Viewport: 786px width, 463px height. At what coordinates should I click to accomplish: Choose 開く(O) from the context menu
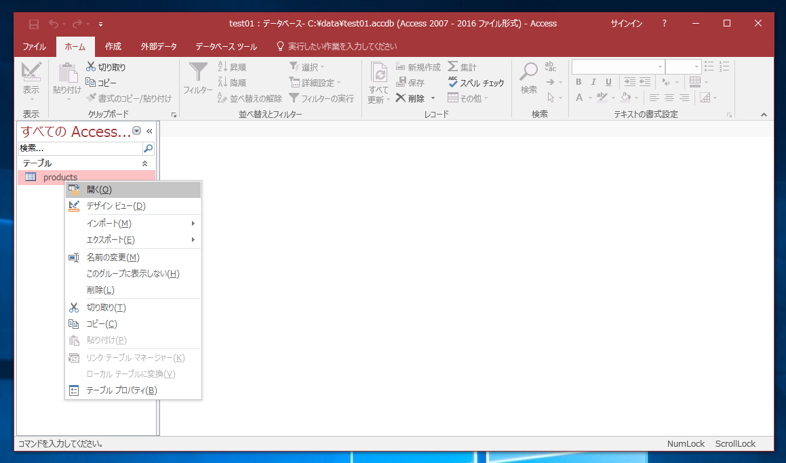point(133,189)
